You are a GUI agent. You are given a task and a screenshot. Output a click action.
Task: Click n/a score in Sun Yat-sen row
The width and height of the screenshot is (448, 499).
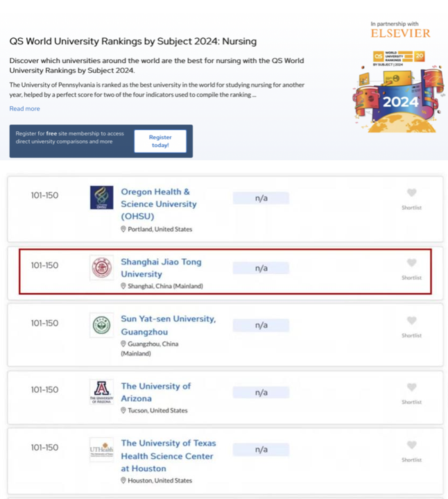coord(261,325)
